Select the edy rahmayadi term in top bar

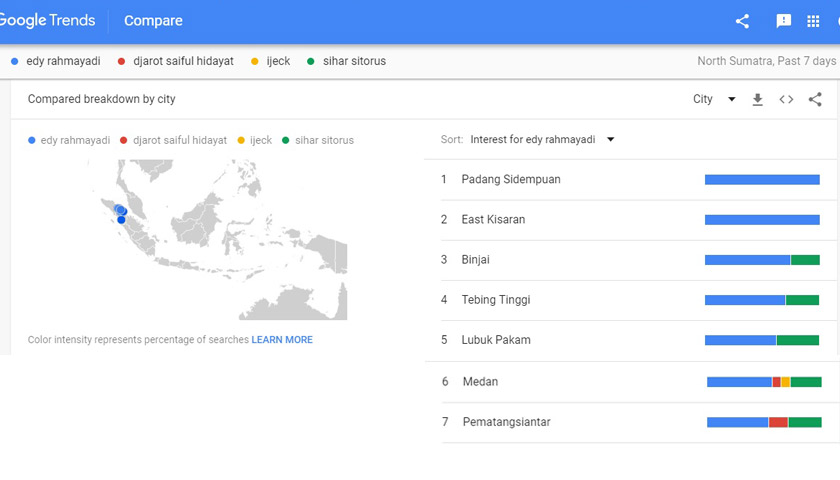point(56,61)
